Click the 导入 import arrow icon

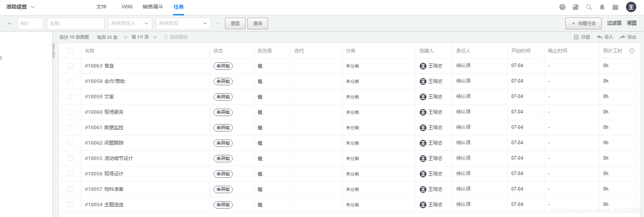click(x=600, y=37)
